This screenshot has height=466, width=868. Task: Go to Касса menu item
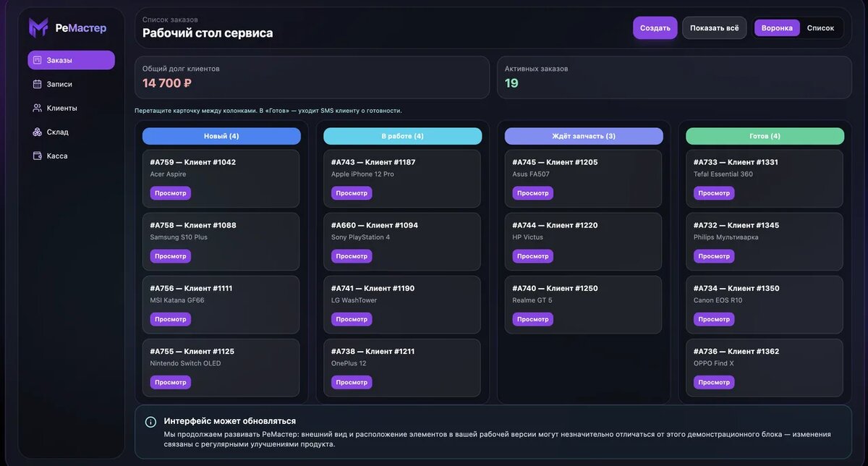(71, 156)
